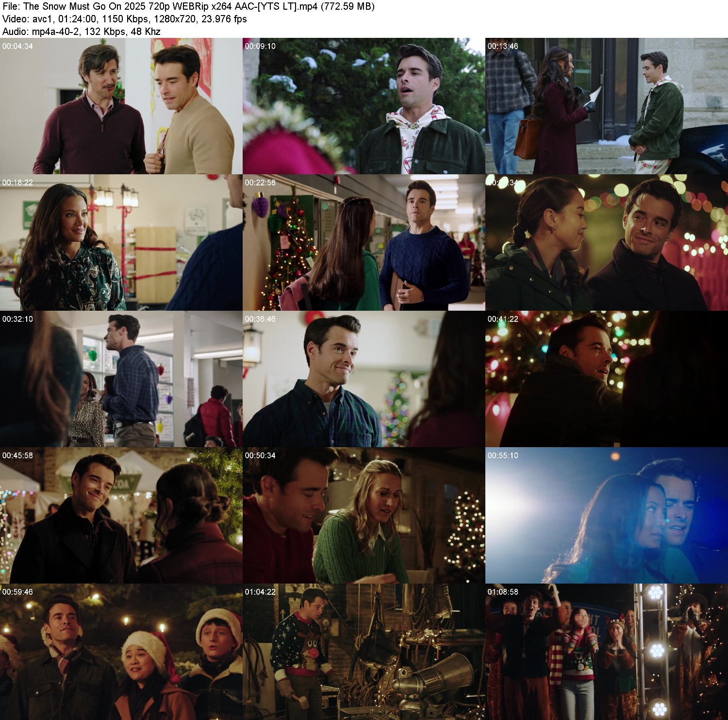Click the timestamp text 00:41:22

tap(503, 319)
